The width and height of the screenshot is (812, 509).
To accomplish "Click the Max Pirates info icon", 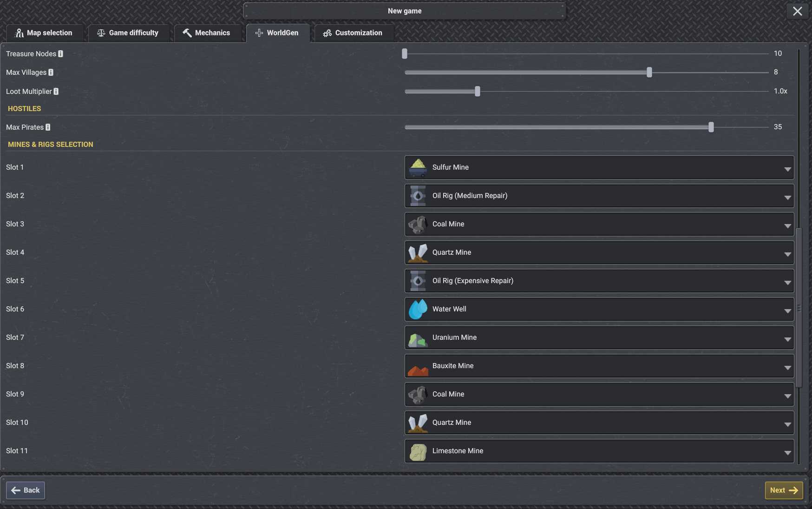I will pyautogui.click(x=48, y=127).
